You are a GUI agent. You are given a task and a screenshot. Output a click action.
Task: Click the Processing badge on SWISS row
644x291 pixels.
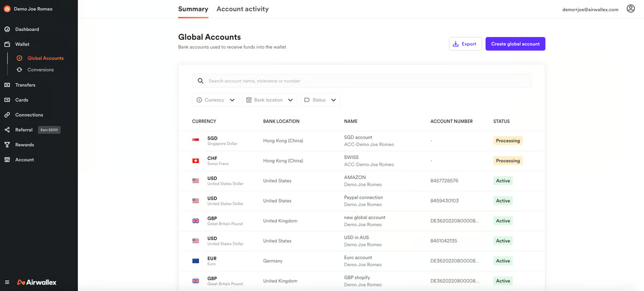pyautogui.click(x=508, y=161)
